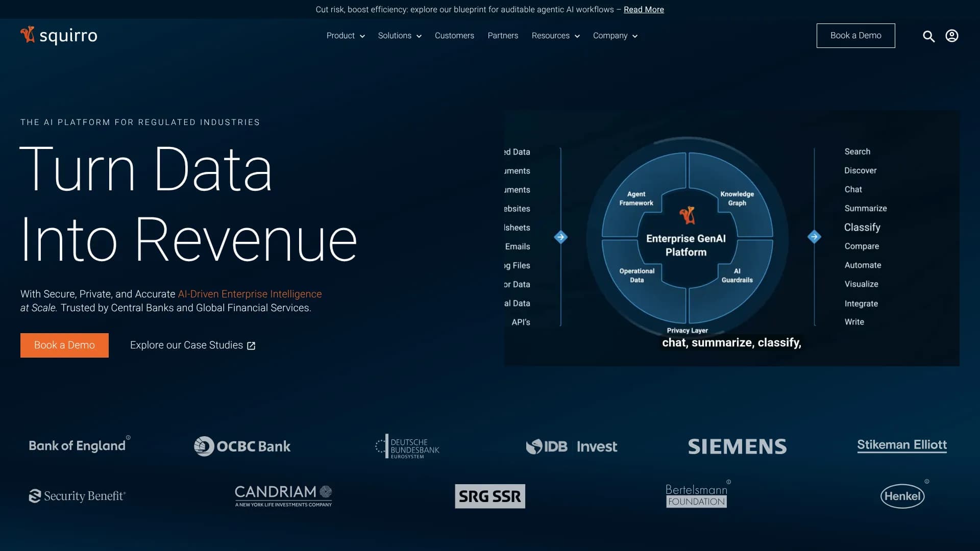Viewport: 980px width, 551px height.
Task: Go to the Customers page
Action: click(454, 36)
